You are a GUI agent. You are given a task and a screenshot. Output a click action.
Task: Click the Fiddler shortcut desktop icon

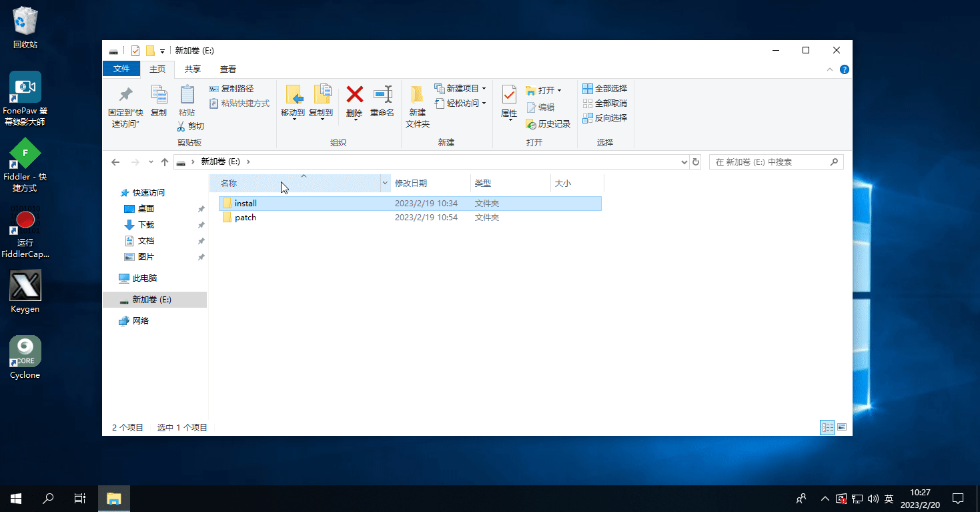tap(25, 165)
